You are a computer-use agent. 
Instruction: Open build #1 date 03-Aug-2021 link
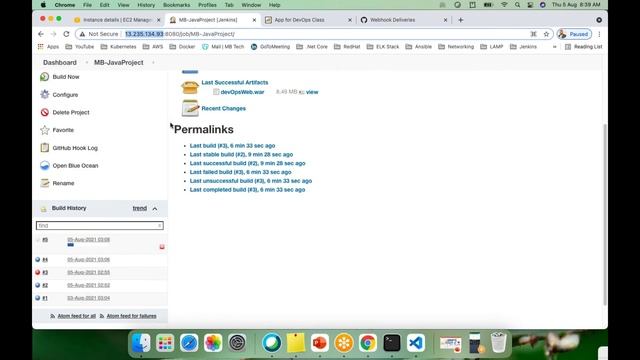pos(89,298)
